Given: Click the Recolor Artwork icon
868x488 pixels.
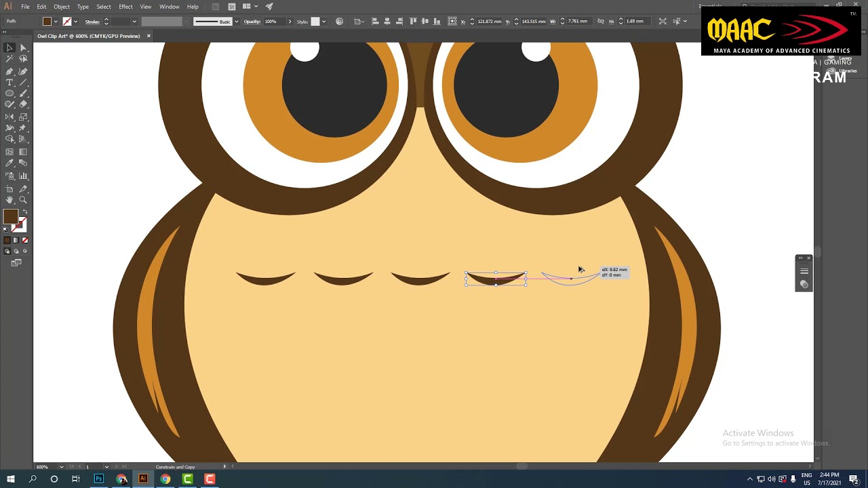Looking at the screenshot, I should coord(340,22).
